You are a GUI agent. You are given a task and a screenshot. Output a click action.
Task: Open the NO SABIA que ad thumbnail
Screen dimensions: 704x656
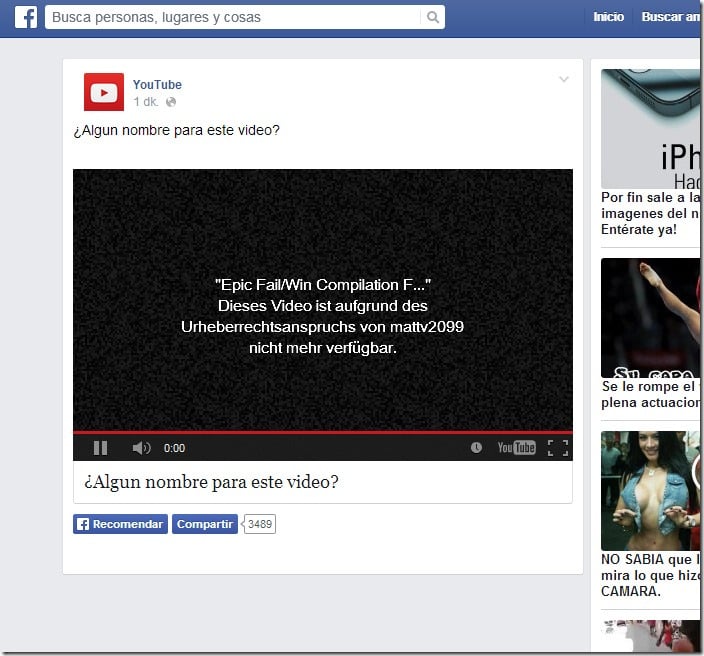tap(650, 491)
